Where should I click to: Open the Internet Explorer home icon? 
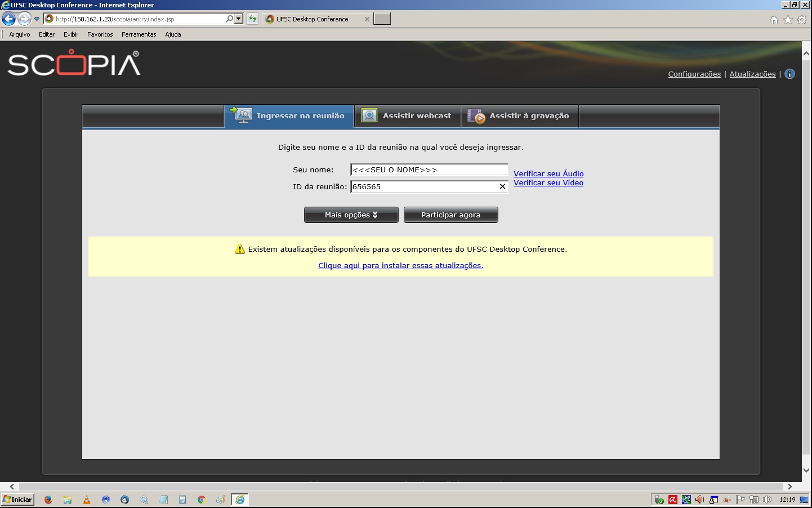click(774, 20)
